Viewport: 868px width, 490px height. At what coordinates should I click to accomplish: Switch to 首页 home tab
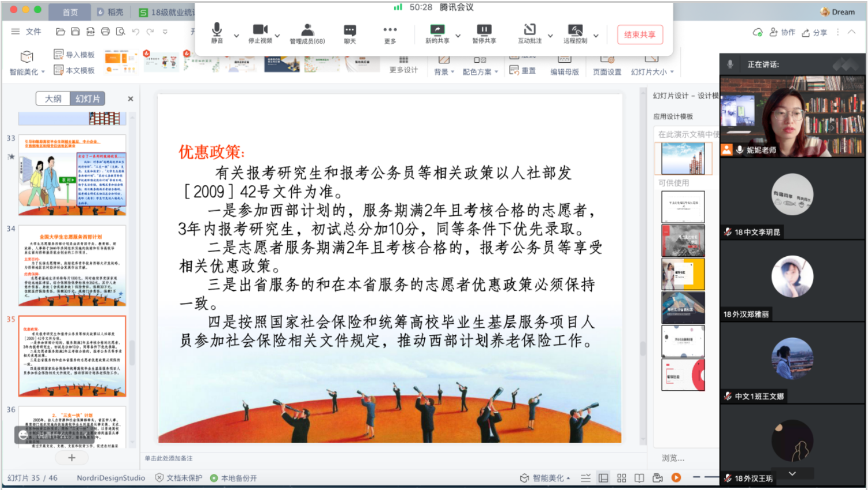click(70, 12)
